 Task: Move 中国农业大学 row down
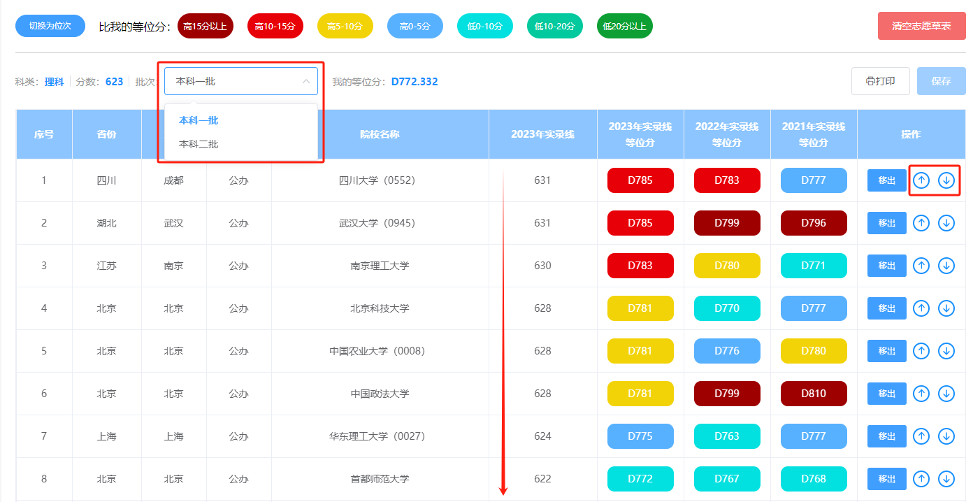coord(946,351)
